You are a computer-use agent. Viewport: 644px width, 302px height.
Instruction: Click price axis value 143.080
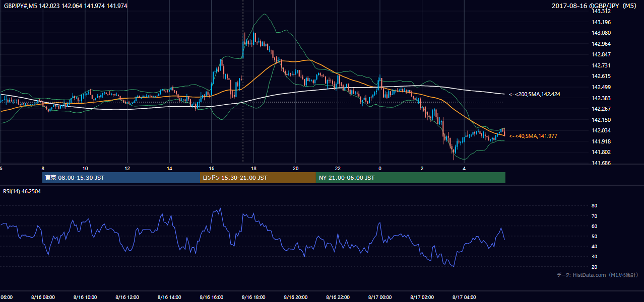click(x=601, y=33)
